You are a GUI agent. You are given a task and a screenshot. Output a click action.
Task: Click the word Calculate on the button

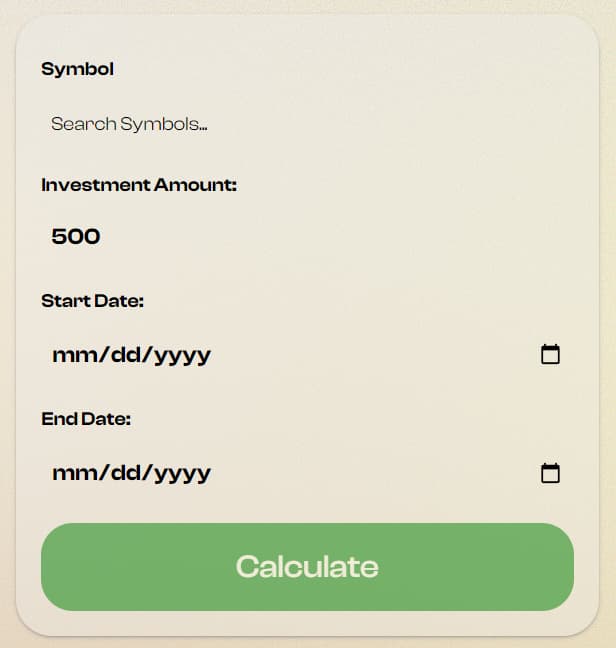pos(307,567)
